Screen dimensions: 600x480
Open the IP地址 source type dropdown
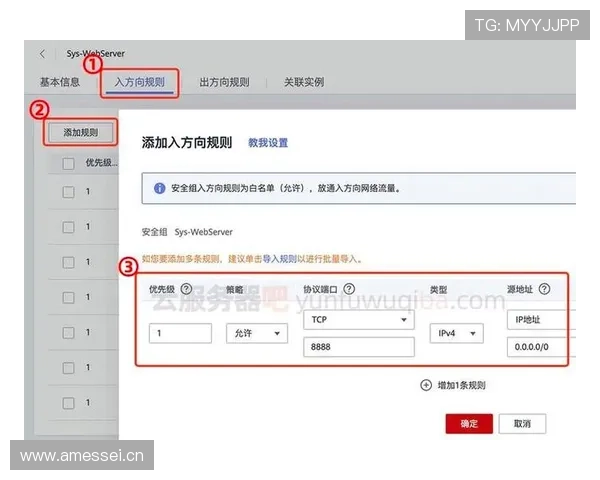pyautogui.click(x=541, y=320)
